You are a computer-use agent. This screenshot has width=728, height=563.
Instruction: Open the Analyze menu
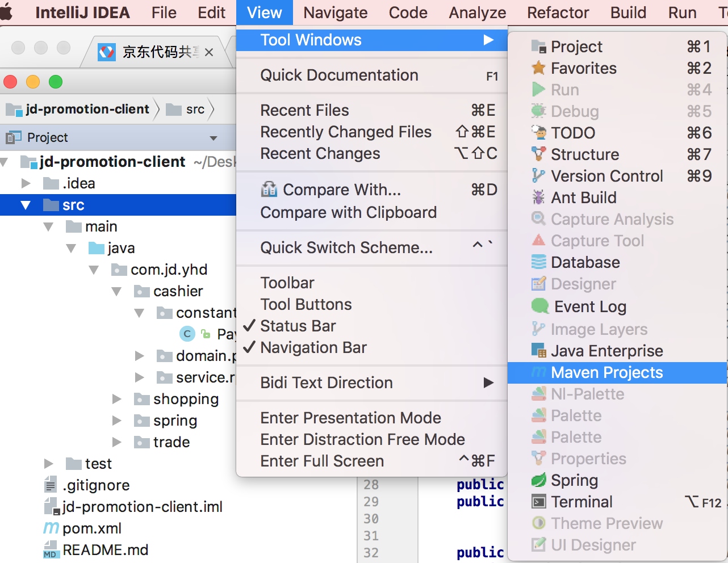click(478, 12)
